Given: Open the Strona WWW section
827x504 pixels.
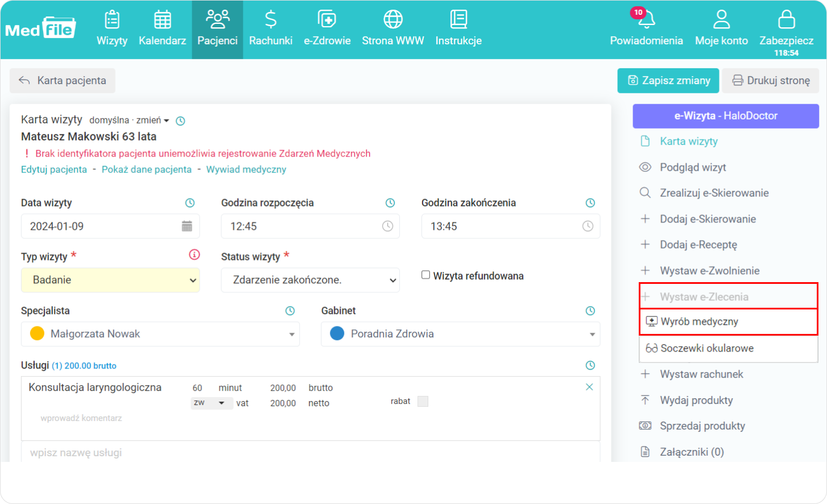Looking at the screenshot, I should tap(393, 28).
